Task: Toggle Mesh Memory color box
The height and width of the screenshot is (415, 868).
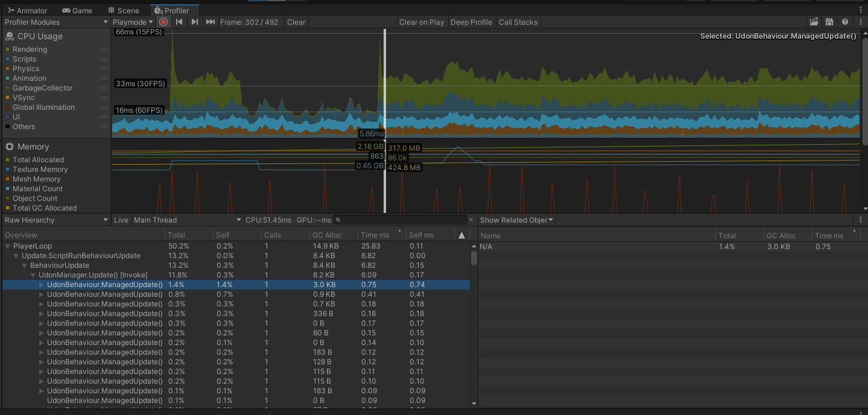Action: coord(7,179)
